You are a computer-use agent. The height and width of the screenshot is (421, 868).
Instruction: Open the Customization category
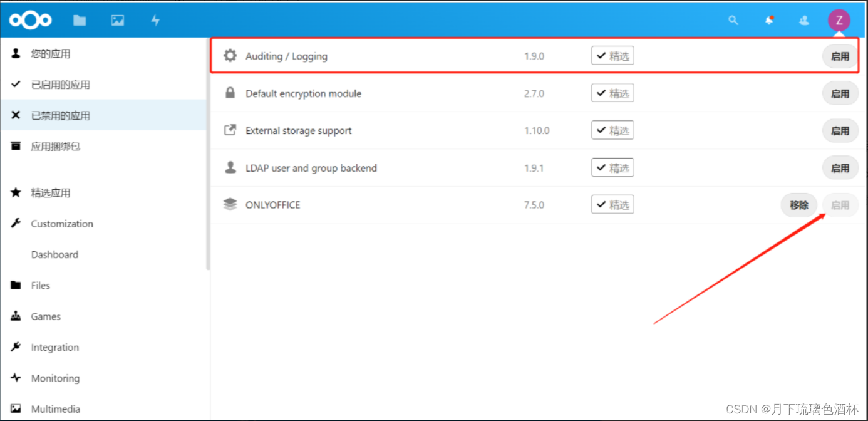click(61, 224)
